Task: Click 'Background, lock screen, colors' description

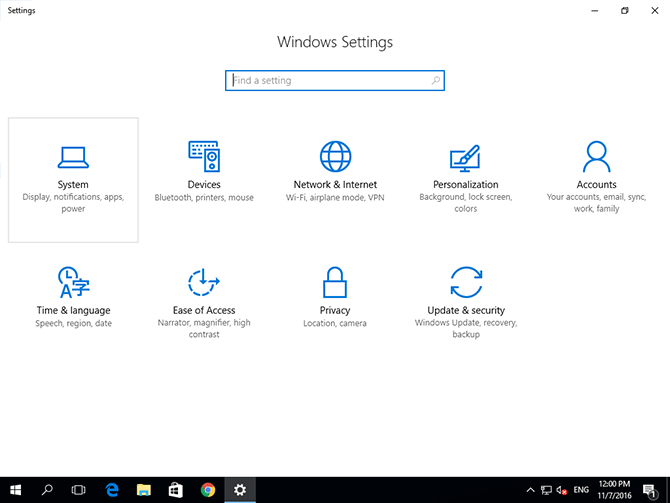Action: [x=466, y=203]
